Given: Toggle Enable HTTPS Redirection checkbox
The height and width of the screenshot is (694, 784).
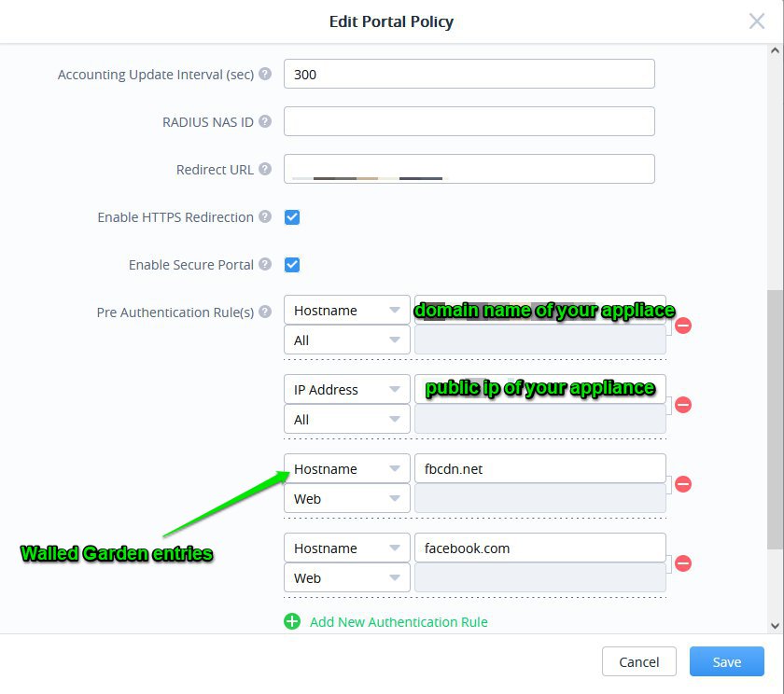Looking at the screenshot, I should tap(292, 217).
